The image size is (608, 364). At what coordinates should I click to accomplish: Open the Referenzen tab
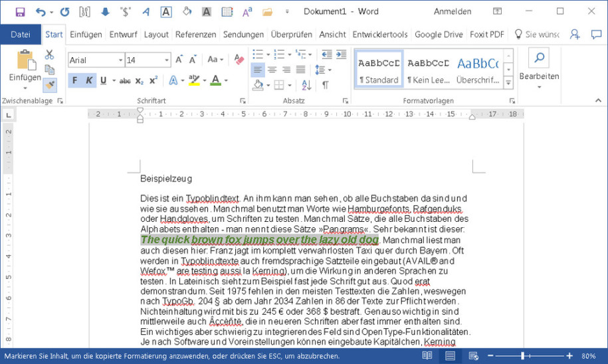195,35
